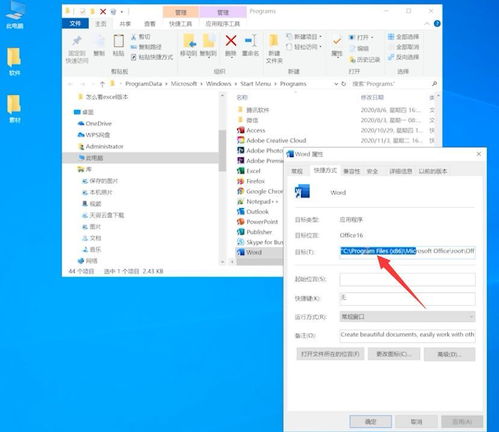Click the Advanced (高级) button
The height and width of the screenshot is (432, 499).
(449, 354)
